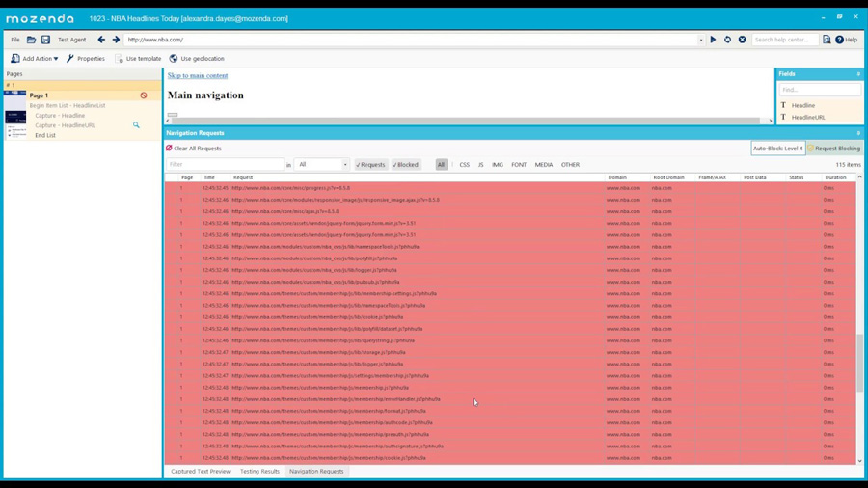Filter requests by IMG

pos(498,164)
